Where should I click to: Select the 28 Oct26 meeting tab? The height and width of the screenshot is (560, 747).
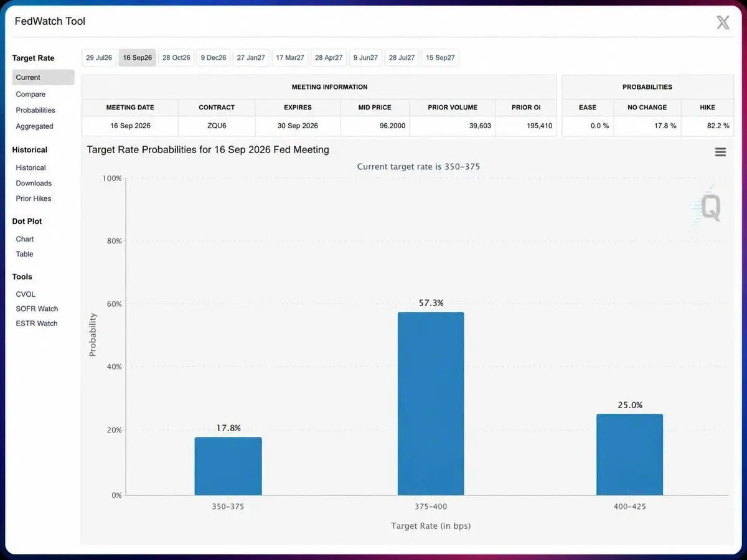coord(176,58)
